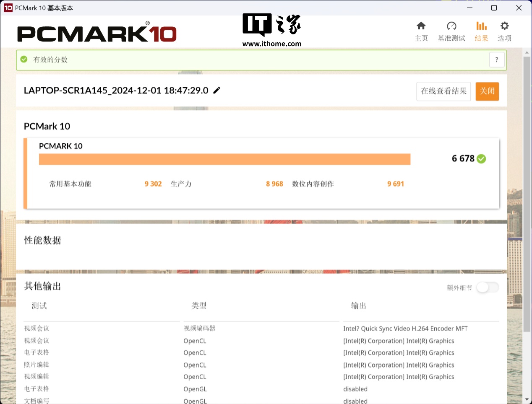The image size is (532, 404).
Task: Click the scrollbar down arrow
Action: tap(527, 400)
